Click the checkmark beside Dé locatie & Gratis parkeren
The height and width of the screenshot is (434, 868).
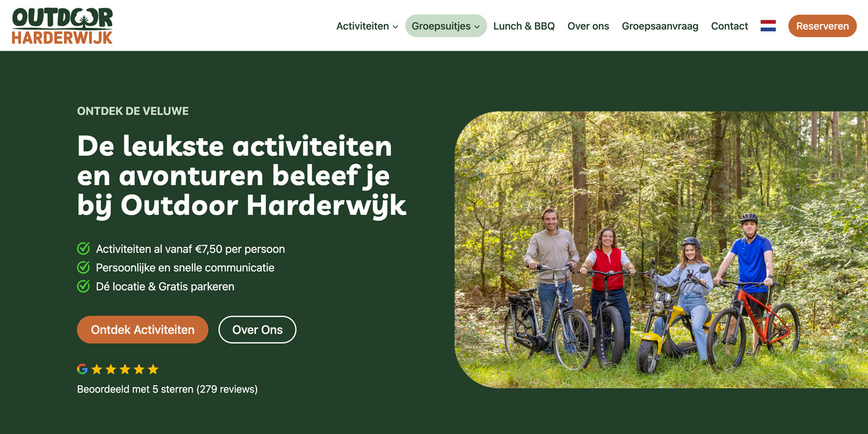(84, 286)
